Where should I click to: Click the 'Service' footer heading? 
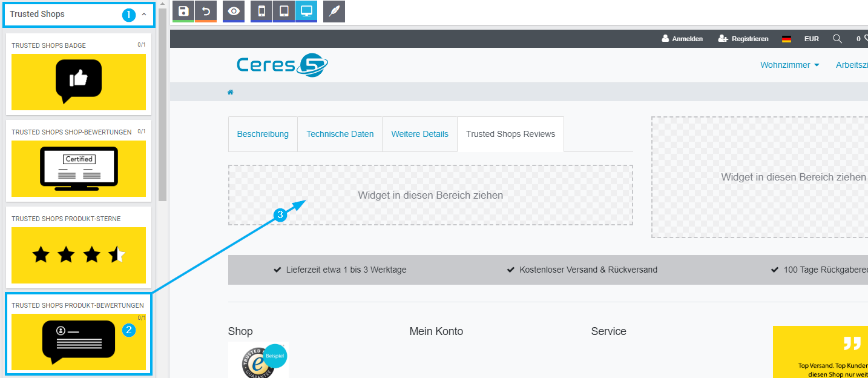(609, 331)
